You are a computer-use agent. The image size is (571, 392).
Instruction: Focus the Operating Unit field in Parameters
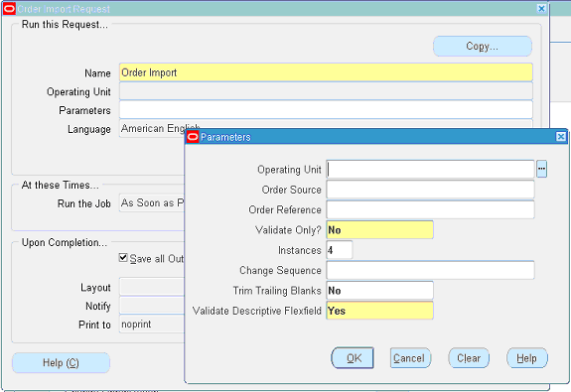coord(430,170)
